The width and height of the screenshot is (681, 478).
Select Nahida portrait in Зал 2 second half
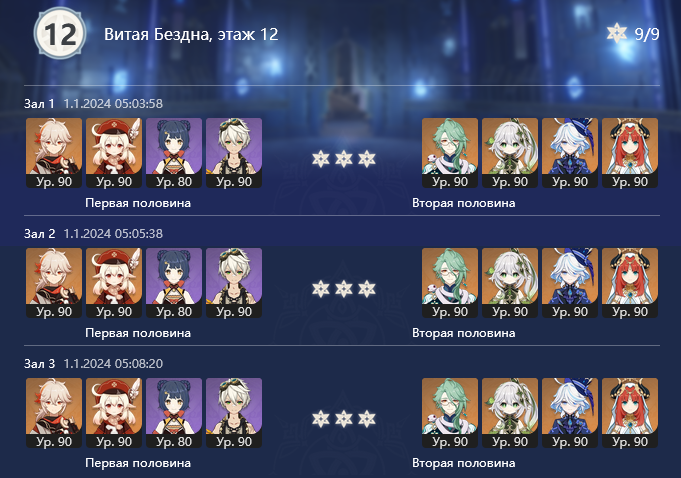click(x=510, y=283)
